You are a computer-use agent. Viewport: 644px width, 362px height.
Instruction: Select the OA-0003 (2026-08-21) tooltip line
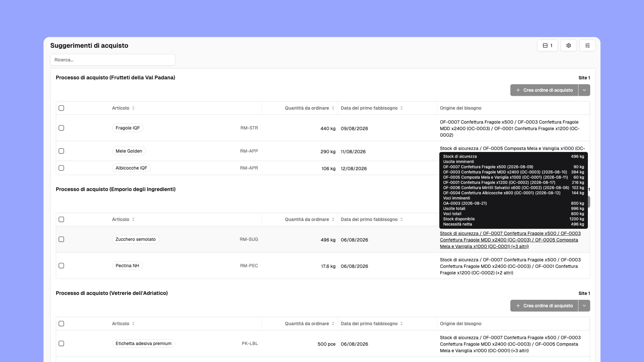click(x=513, y=203)
